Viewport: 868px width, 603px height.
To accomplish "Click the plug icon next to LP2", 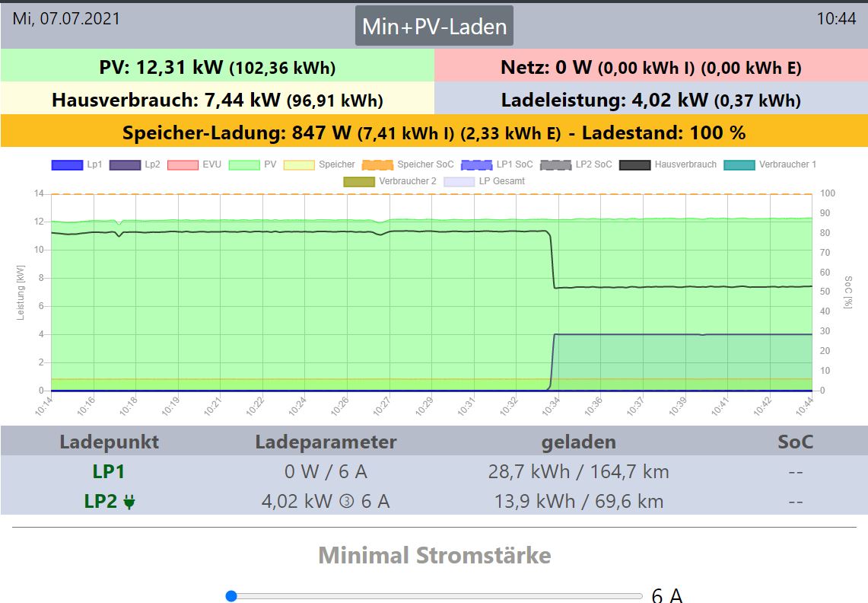I will (129, 502).
